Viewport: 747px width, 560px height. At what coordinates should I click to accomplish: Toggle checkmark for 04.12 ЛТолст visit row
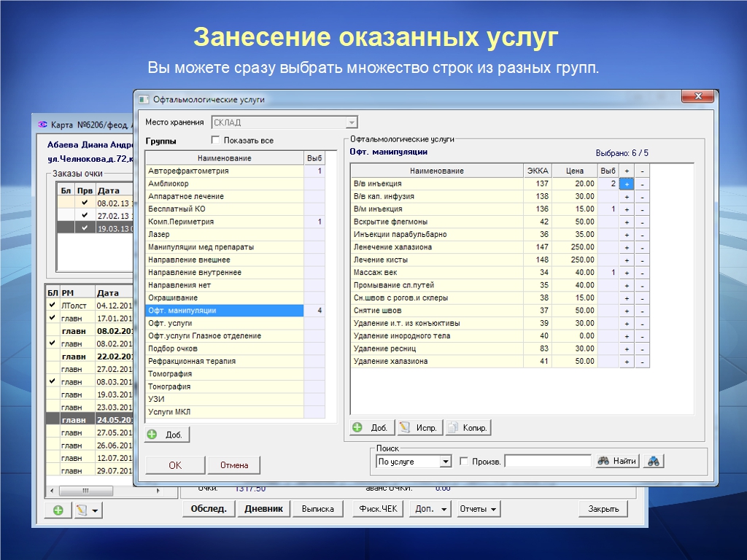52,306
